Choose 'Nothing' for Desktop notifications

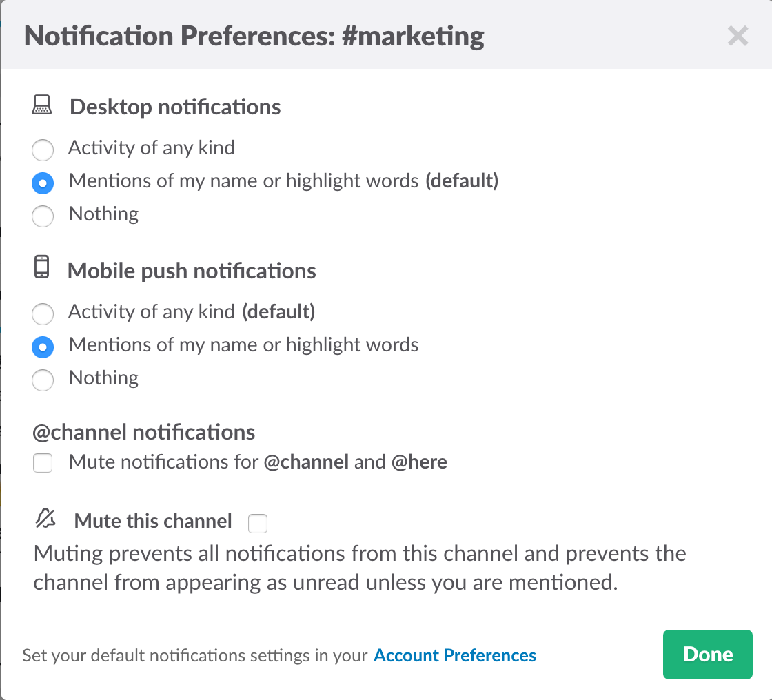click(43, 216)
